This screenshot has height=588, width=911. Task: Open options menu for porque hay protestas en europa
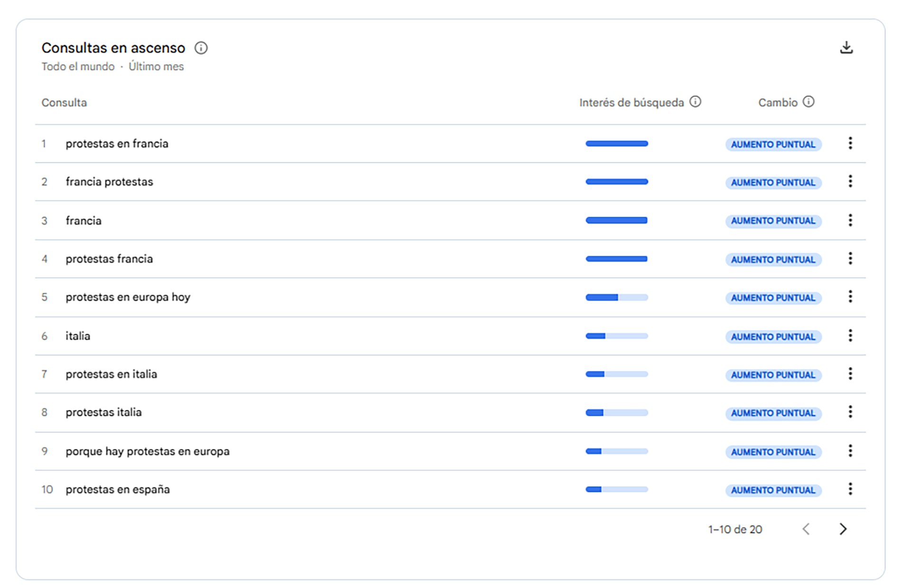[850, 451]
